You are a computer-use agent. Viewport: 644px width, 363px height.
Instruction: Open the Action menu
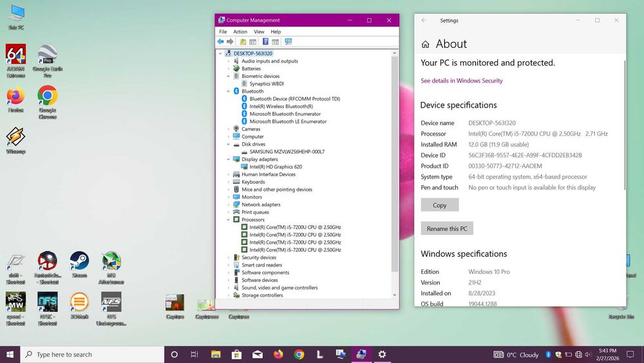click(240, 32)
